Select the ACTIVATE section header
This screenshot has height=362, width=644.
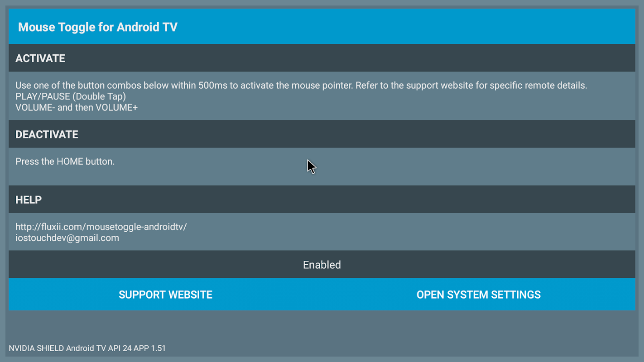[322, 58]
